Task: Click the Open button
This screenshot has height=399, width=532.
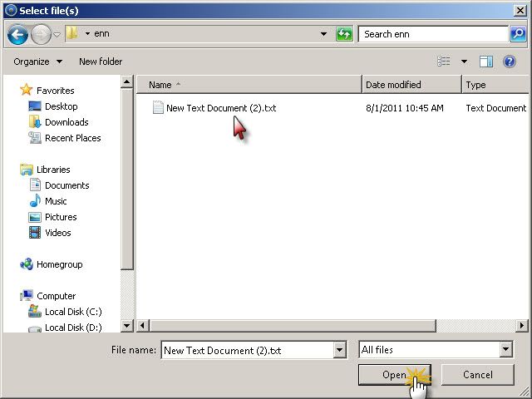Action: 395,375
